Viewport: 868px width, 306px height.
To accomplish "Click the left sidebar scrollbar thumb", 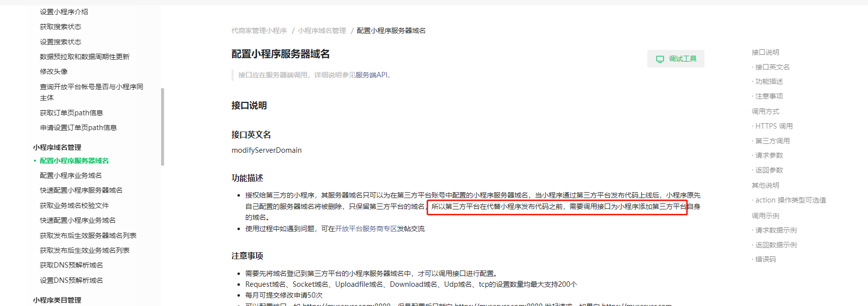I will [163, 127].
